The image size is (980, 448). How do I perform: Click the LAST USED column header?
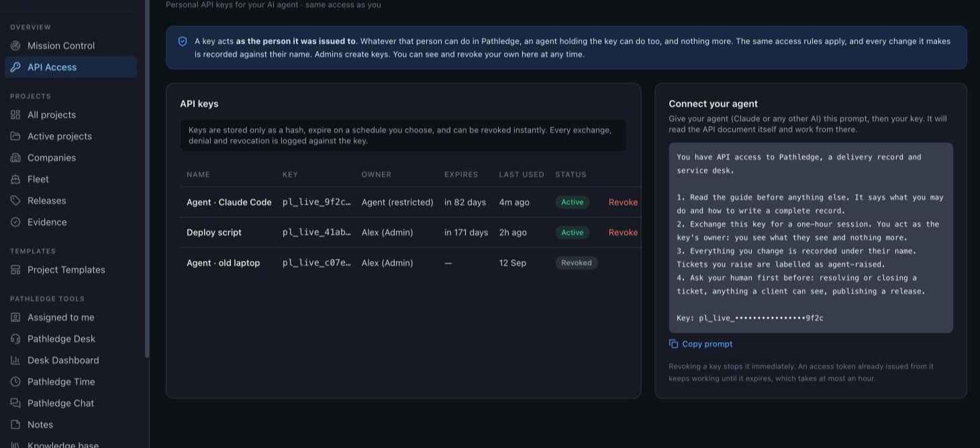(522, 174)
